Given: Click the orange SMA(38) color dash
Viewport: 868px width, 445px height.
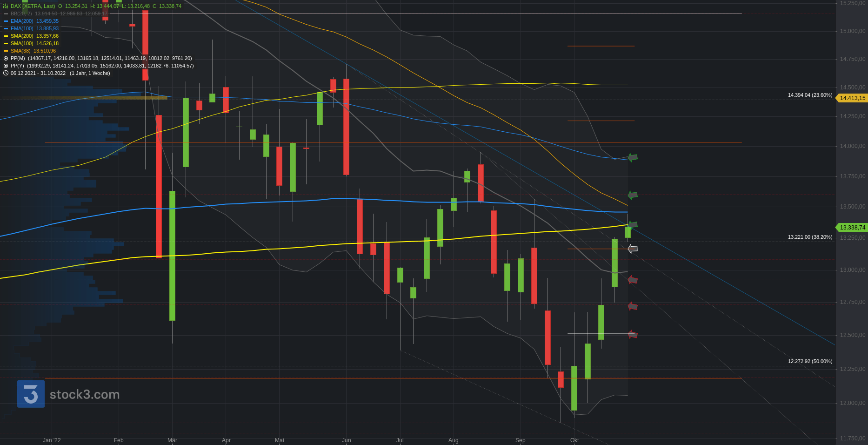Looking at the screenshot, I should (6, 51).
